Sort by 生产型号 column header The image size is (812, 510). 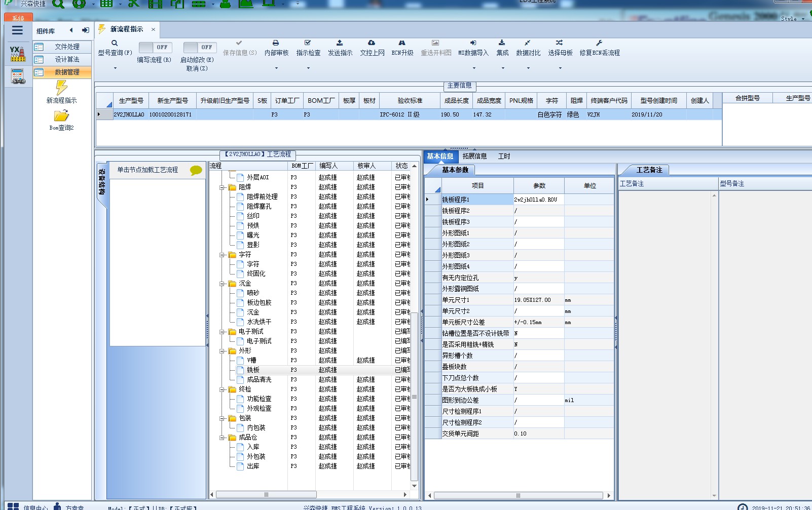point(131,100)
